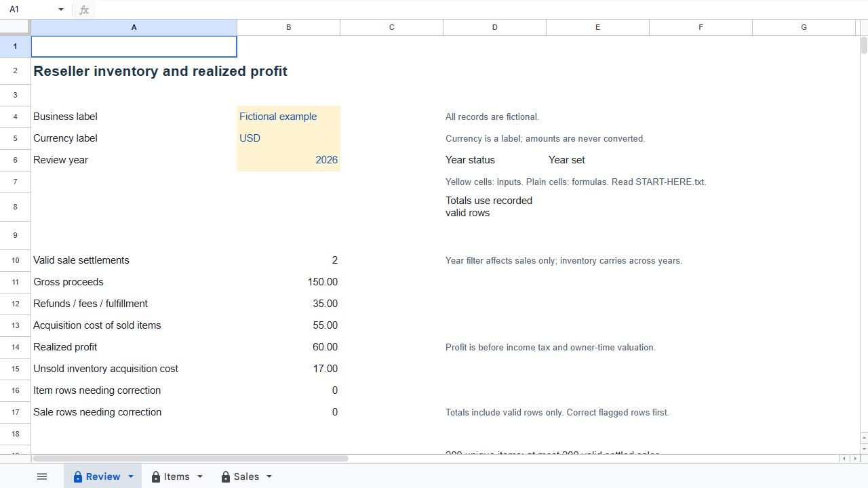The width and height of the screenshot is (868, 488).
Task: Click the lock icon on Sales tab
Action: click(x=226, y=477)
